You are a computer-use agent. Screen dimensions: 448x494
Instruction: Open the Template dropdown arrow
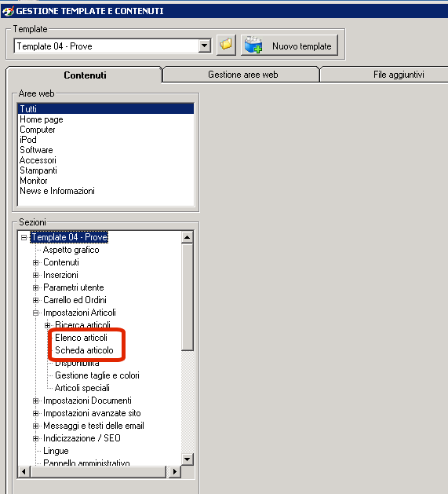[205, 46]
